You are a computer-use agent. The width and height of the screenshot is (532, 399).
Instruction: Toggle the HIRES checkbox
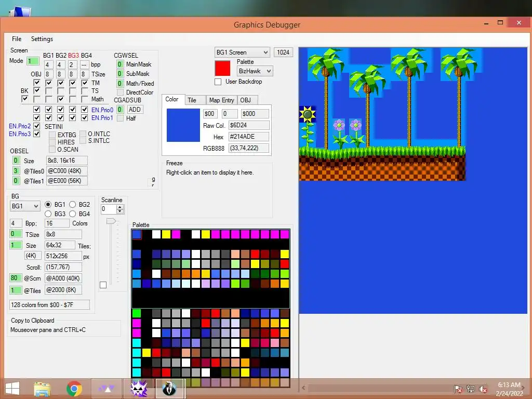(52, 142)
